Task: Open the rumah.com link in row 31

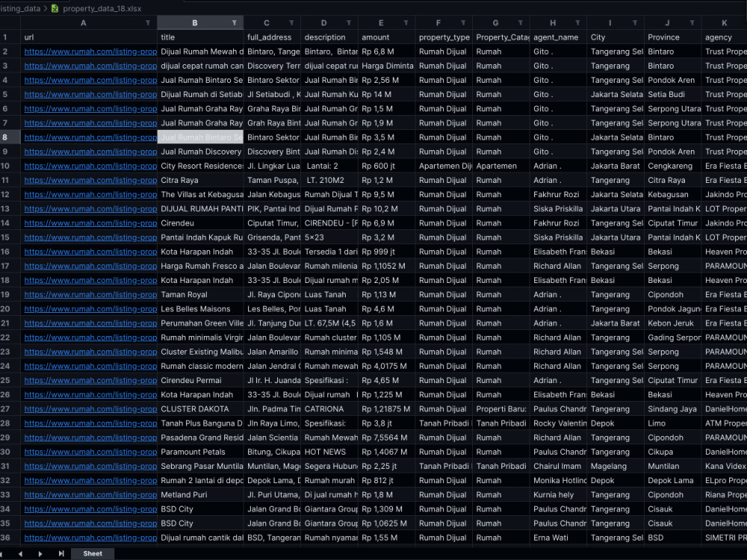Action: [90, 466]
